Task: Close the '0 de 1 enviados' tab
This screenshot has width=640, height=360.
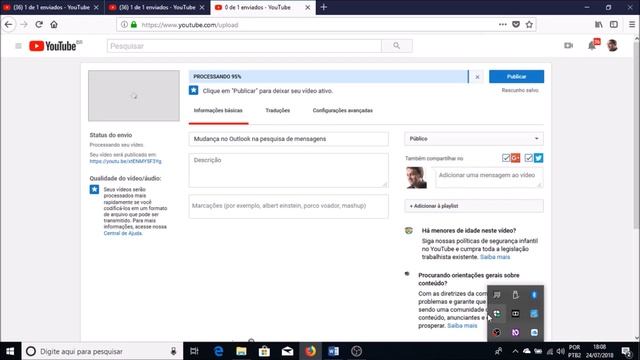Action: [x=308, y=7]
